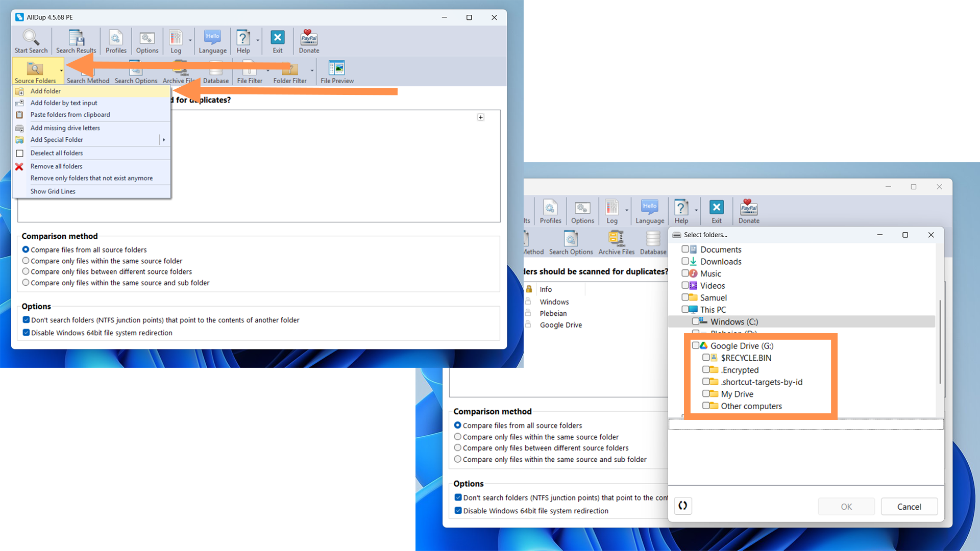Select Remove all folders menu entry
This screenshot has width=980, height=551.
coord(56,166)
